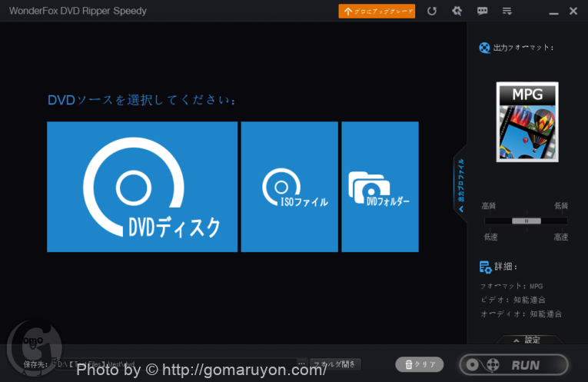Click the フォルダを開き button
The height and width of the screenshot is (382, 588).
pos(335,364)
